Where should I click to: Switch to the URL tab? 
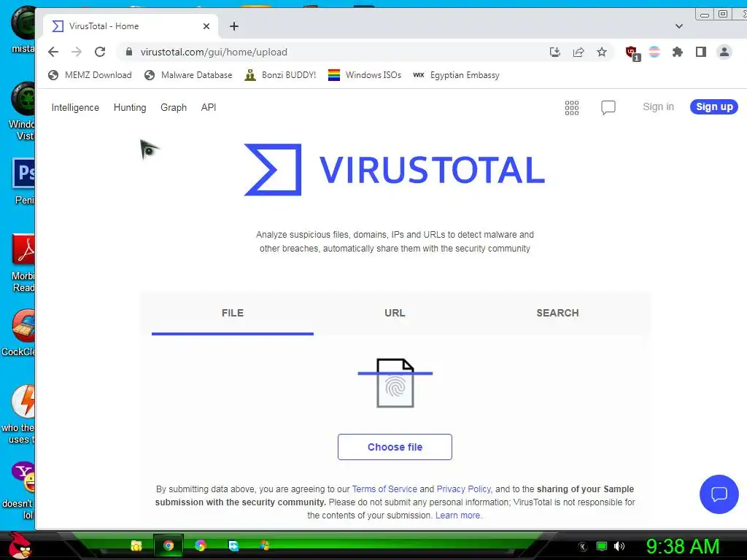pos(395,314)
